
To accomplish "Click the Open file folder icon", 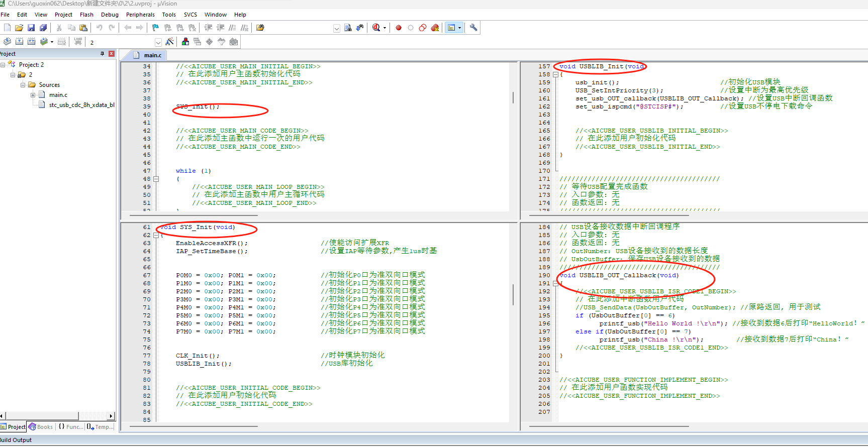I will tap(19, 28).
